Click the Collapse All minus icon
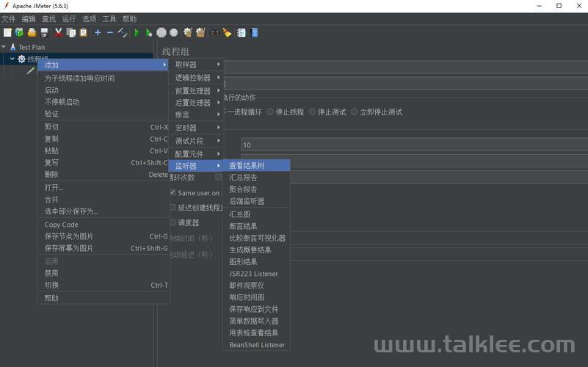 (x=110, y=32)
